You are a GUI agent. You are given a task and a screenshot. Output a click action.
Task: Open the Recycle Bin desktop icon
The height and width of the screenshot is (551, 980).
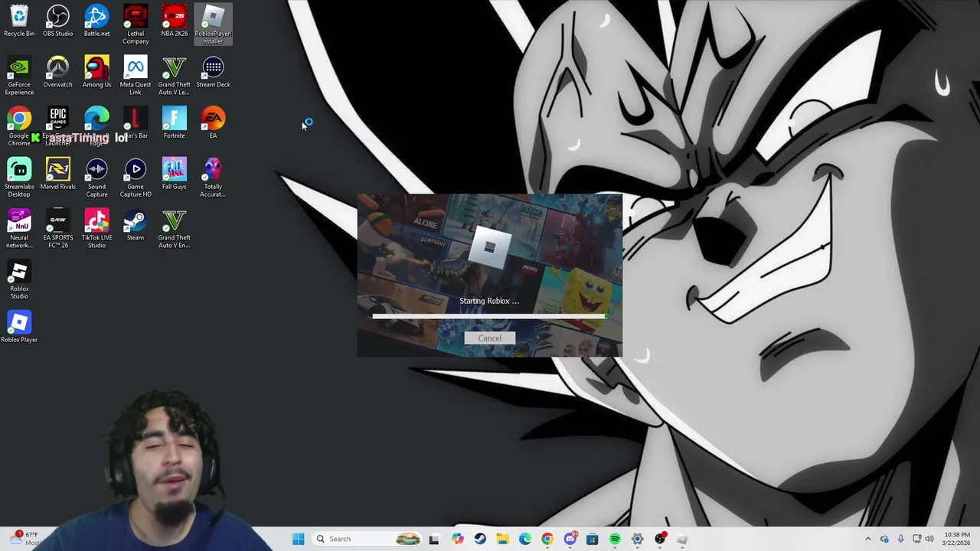click(19, 21)
